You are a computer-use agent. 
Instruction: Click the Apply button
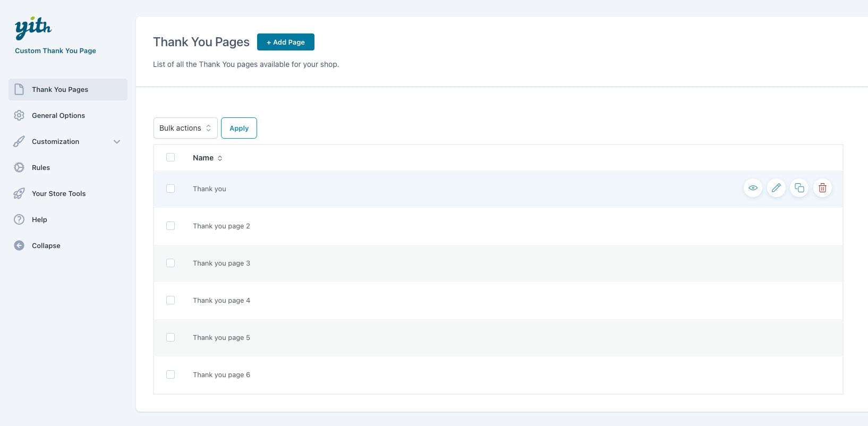click(x=239, y=128)
